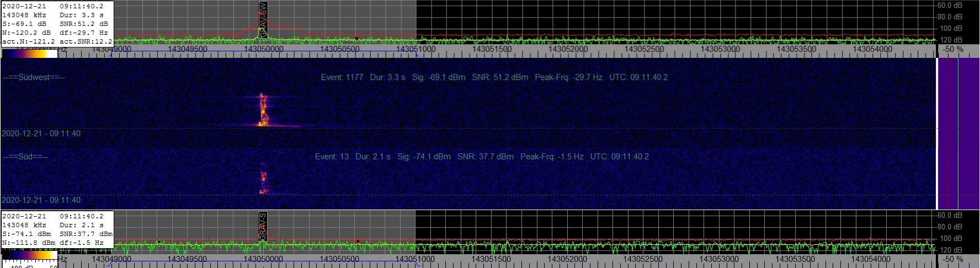Click 143052000 on GRAV-S frequency axis
Screen dimensions: 980x268
point(568,259)
